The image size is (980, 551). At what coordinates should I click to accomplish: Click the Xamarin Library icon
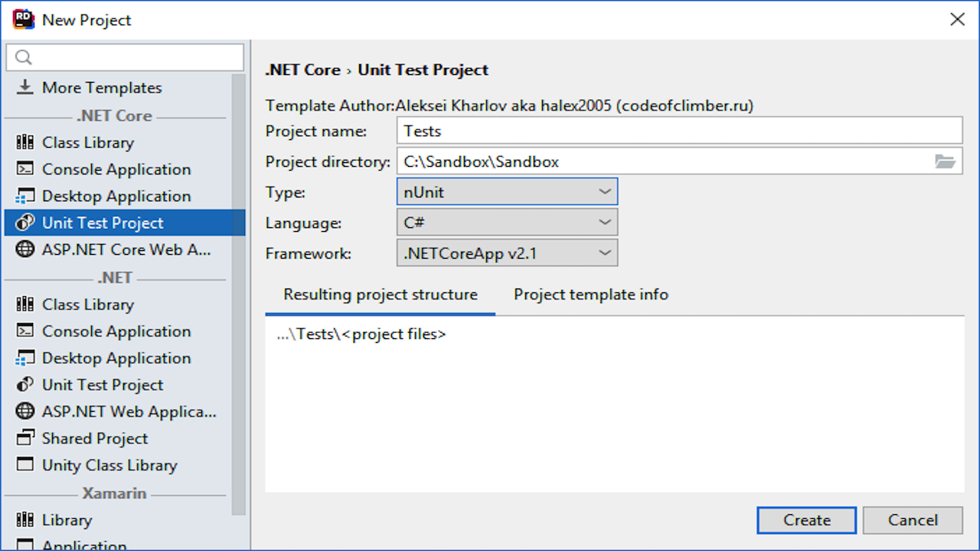[x=25, y=520]
